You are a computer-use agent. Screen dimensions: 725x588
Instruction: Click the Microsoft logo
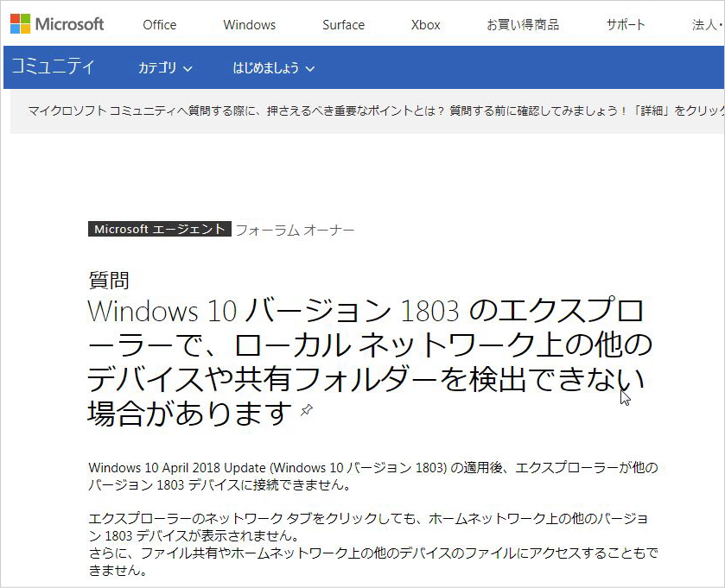pyautogui.click(x=57, y=23)
